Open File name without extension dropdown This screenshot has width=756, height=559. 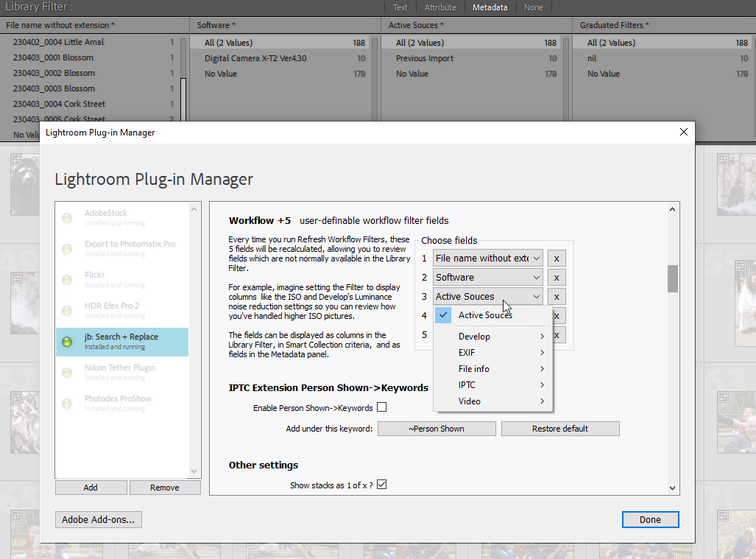487,259
